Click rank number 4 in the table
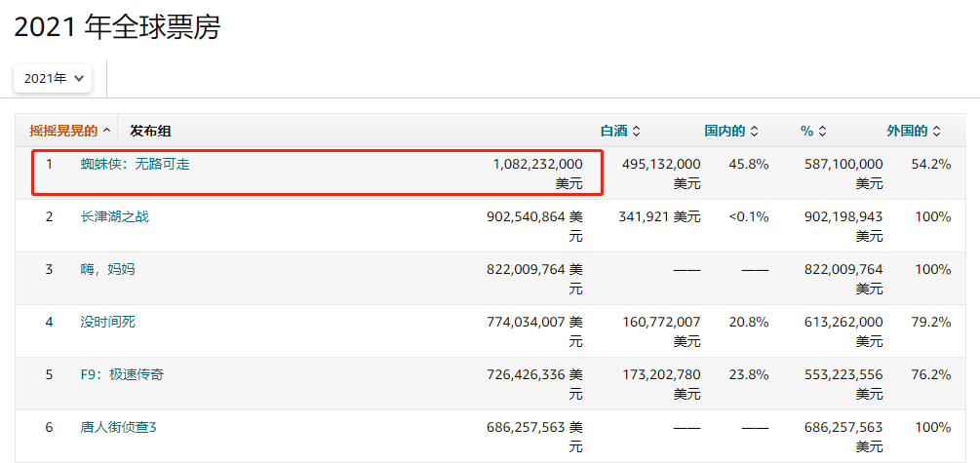This screenshot has width=980, height=463. click(x=50, y=322)
